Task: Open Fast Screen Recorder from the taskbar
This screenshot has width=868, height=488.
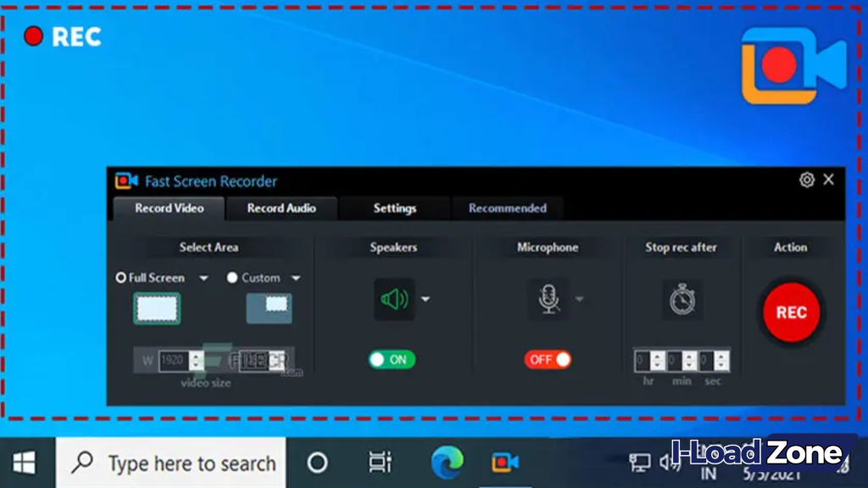Action: click(x=506, y=463)
